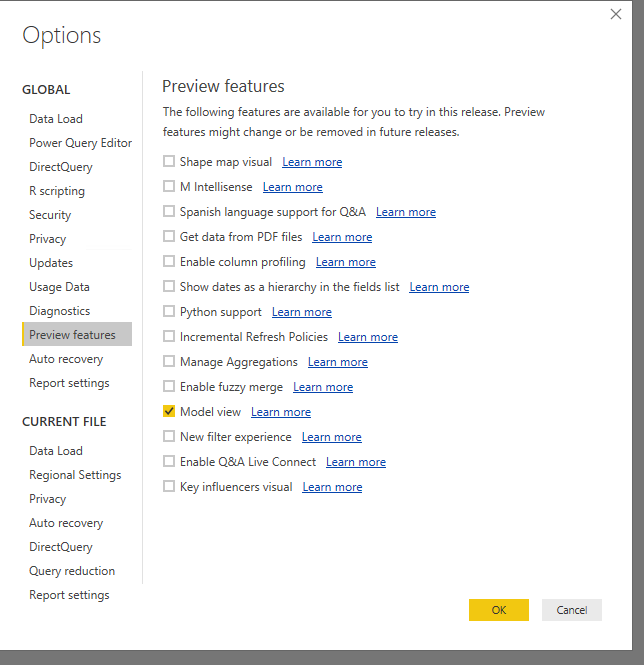This screenshot has height=665, width=644.
Task: Close the Options dialog with X
Action: pyautogui.click(x=616, y=14)
